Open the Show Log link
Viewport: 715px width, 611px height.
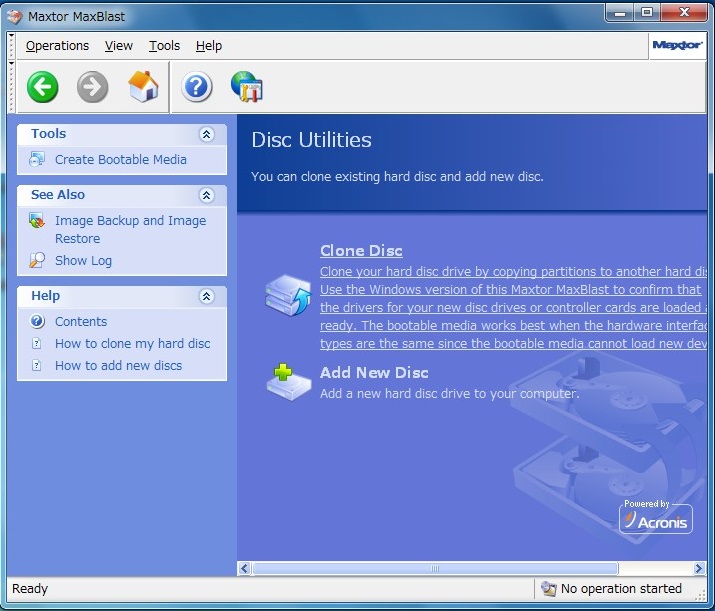83,261
